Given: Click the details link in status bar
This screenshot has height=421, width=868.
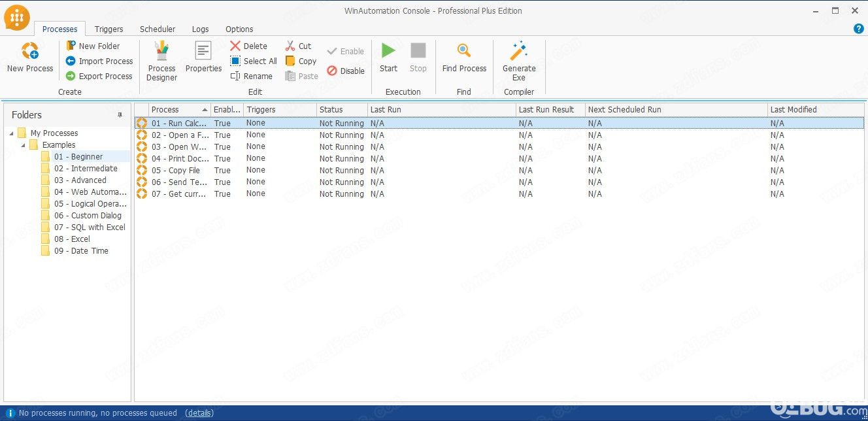Looking at the screenshot, I should tap(199, 413).
